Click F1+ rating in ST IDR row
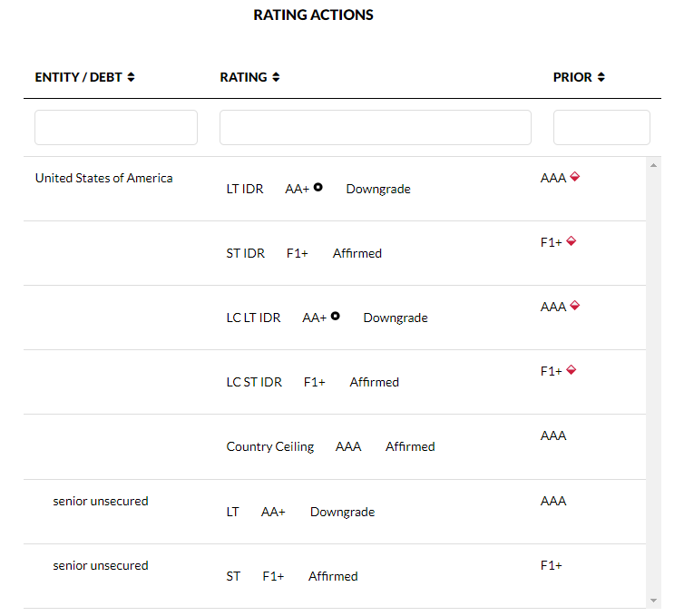684x616 pixels. (x=297, y=253)
